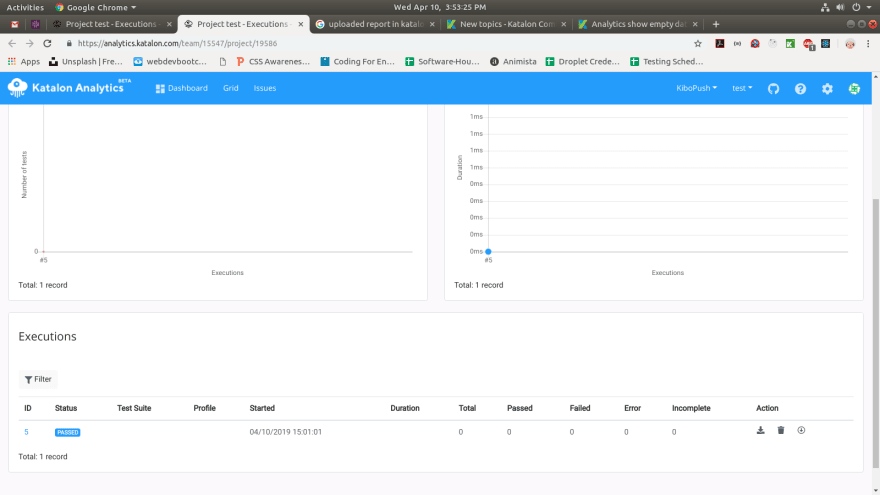The image size is (880, 495).
Task: Open settings gear in Katalon header
Action: [827, 89]
